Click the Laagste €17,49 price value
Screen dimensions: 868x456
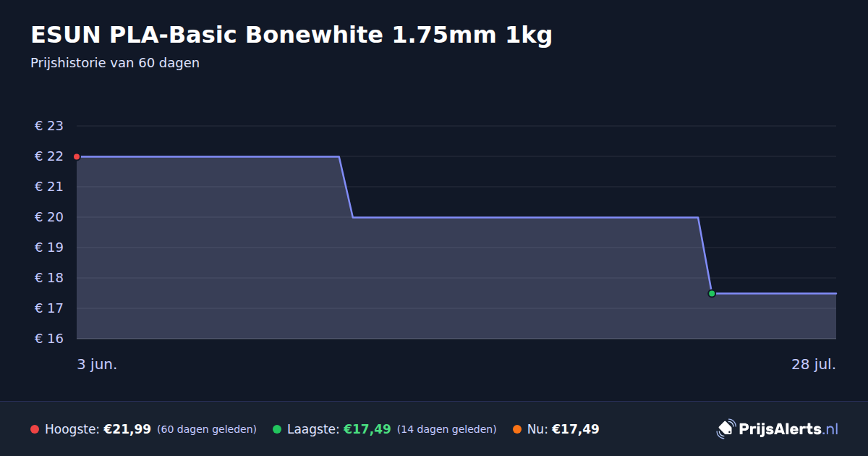[x=367, y=429]
